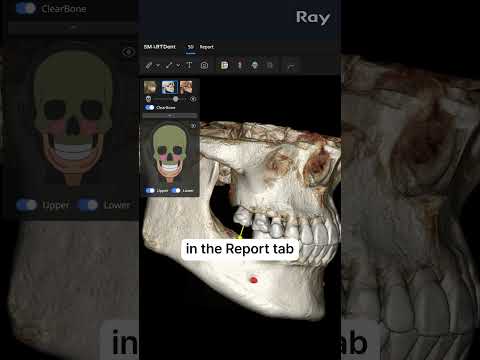Select the text annotation T tool
The width and height of the screenshot is (480, 360).
click(189, 65)
